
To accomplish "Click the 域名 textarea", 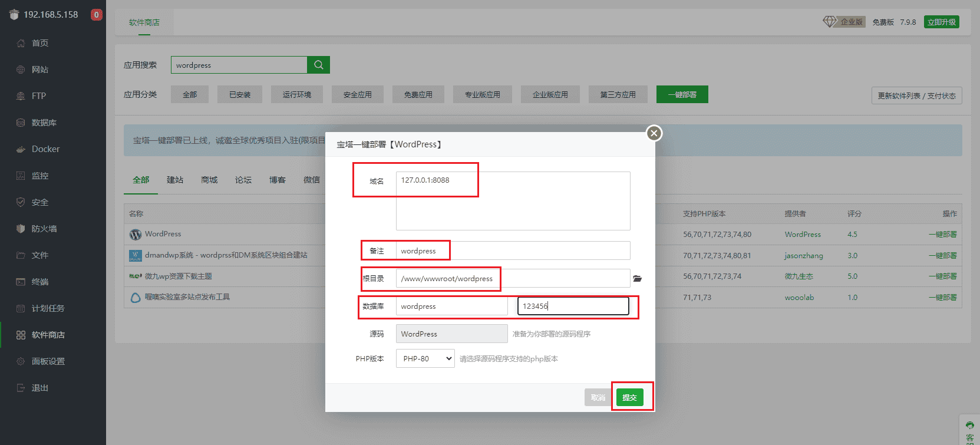I will click(x=513, y=201).
